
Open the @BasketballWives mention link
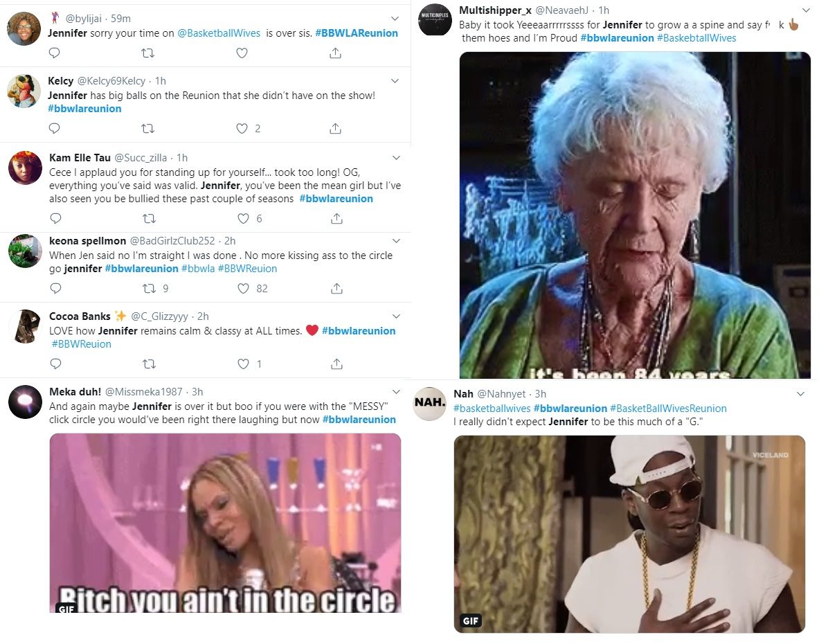click(x=219, y=33)
